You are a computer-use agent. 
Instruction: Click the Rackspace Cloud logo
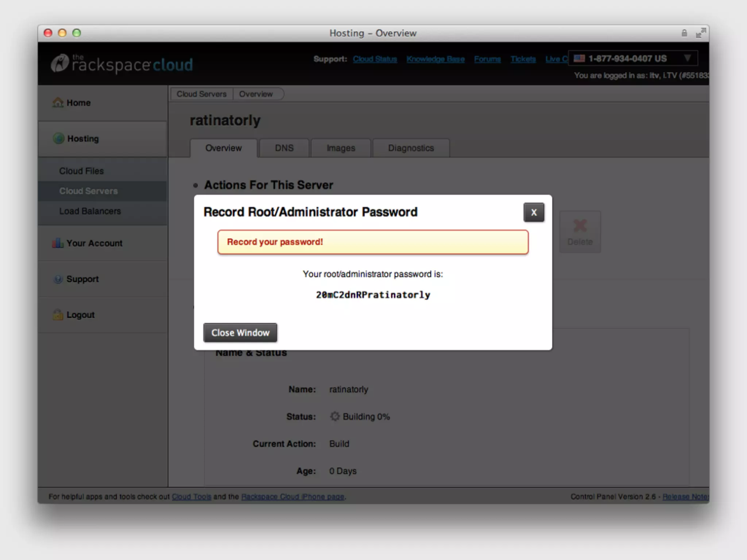point(122,64)
